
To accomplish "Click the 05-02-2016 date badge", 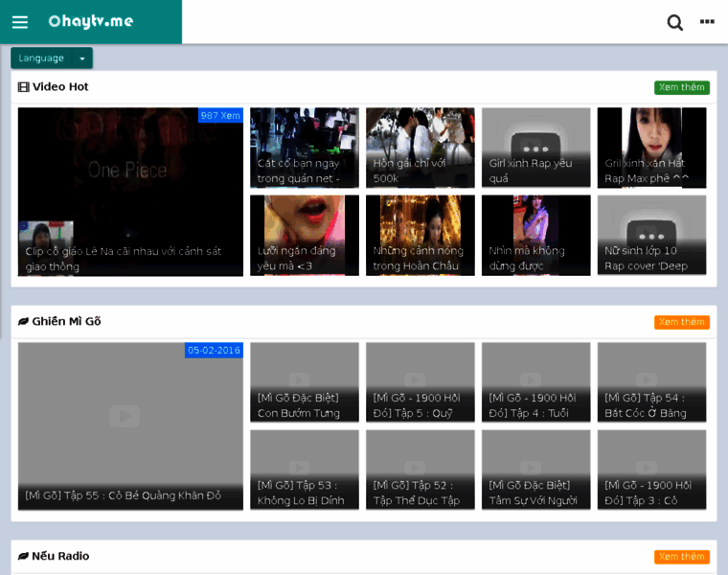I will (x=214, y=350).
